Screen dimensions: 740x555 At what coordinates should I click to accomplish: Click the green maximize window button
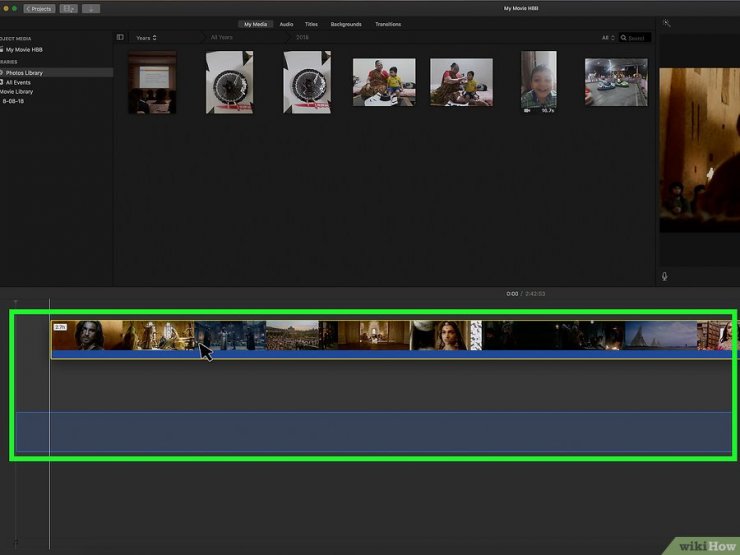(x=15, y=8)
